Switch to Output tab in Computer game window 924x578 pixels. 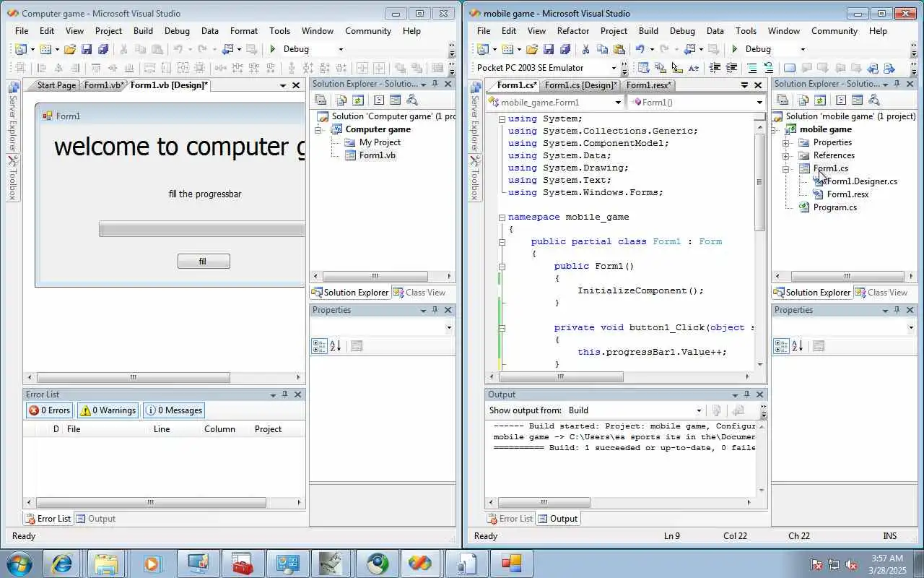(x=95, y=519)
